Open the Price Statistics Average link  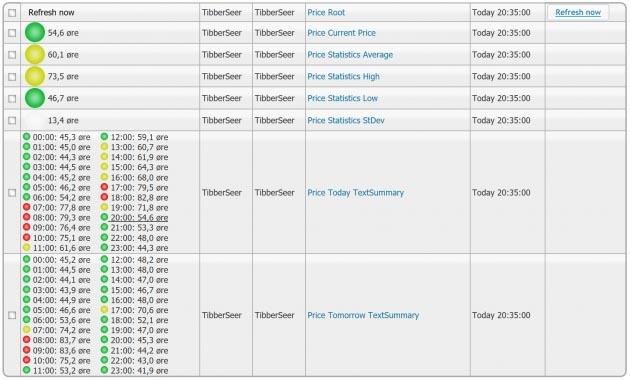click(x=350, y=55)
